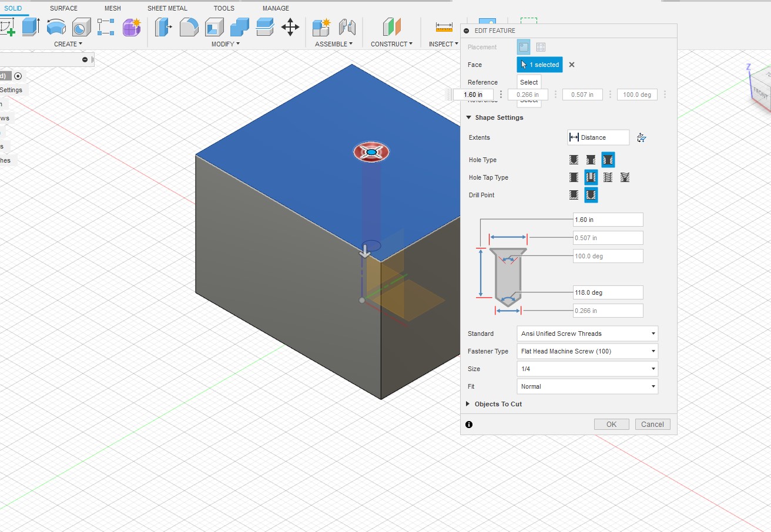Choose the Hole tool in Create
This screenshot has height=532, width=771.
(81, 27)
